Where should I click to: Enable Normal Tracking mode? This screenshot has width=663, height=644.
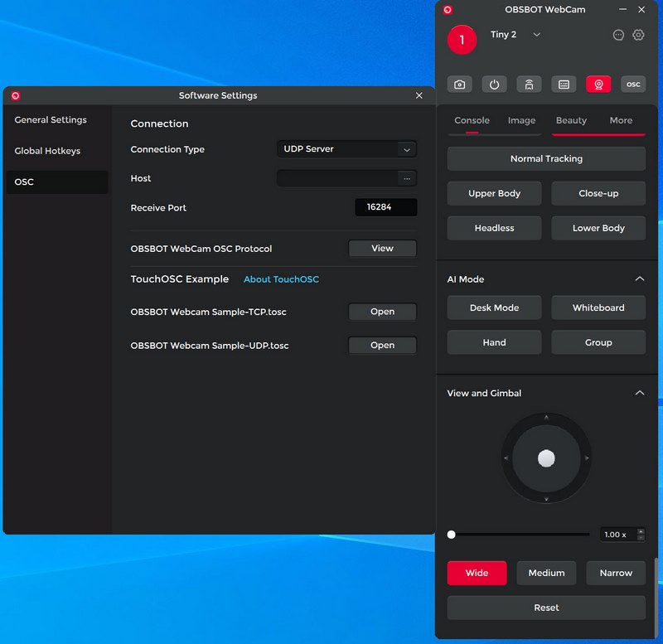pyautogui.click(x=546, y=159)
